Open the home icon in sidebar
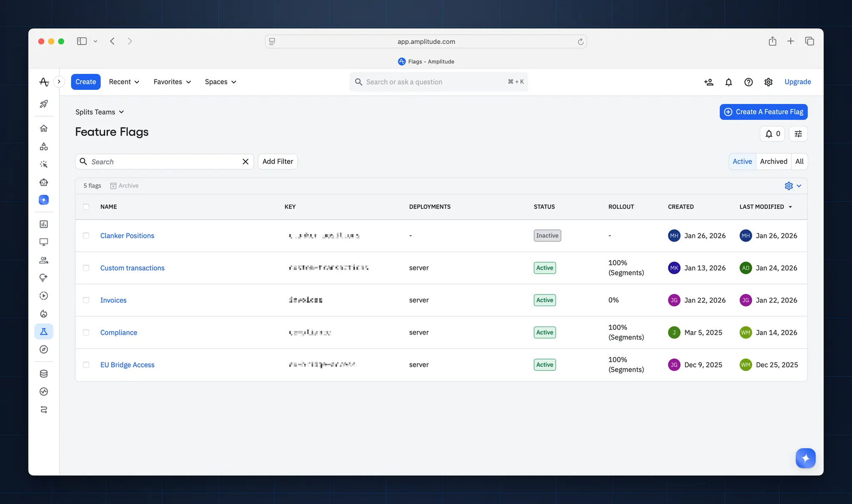 point(43,128)
